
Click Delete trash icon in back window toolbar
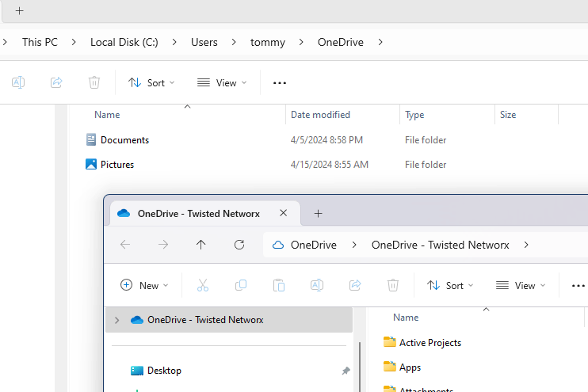coord(94,82)
